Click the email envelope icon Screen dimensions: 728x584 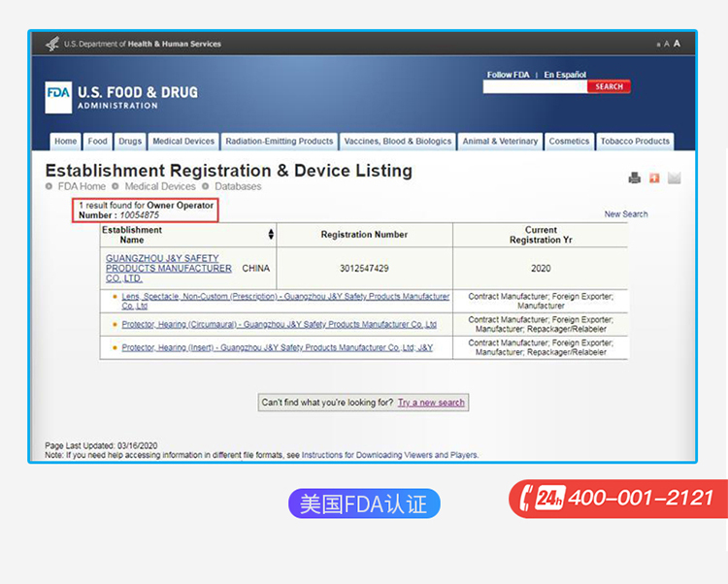tap(675, 178)
